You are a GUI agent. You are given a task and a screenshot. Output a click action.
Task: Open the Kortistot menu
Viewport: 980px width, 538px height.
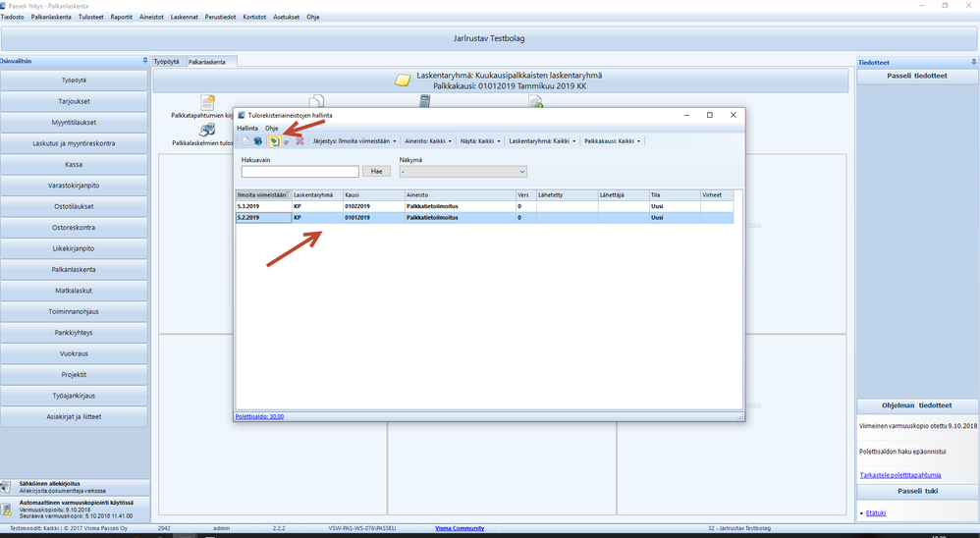click(x=254, y=17)
